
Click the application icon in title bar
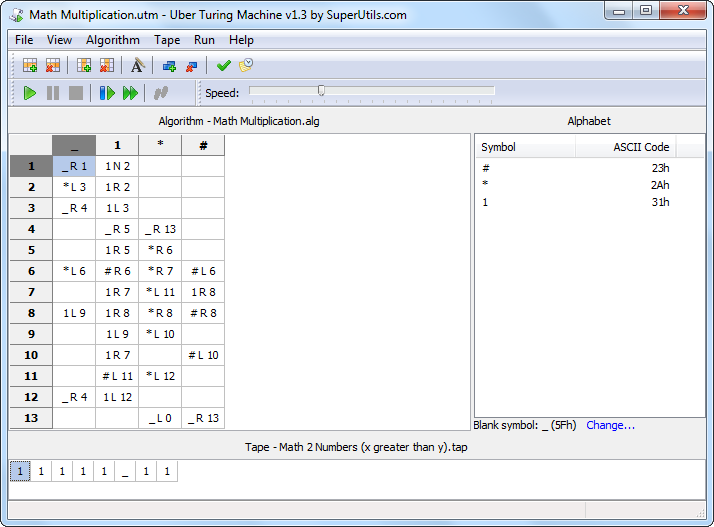17,15
